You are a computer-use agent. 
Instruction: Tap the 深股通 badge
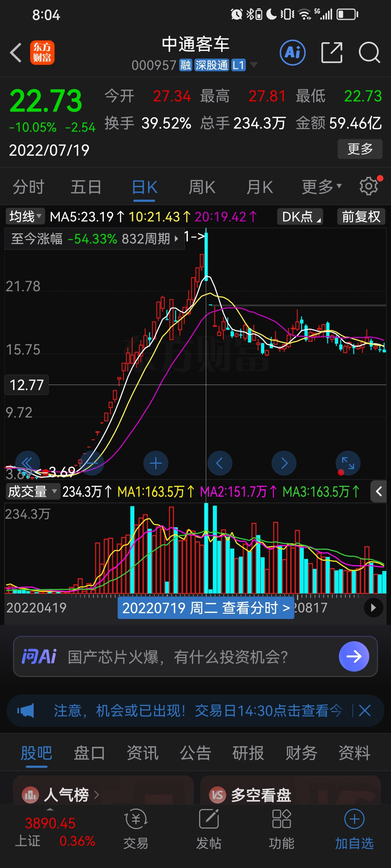(212, 65)
